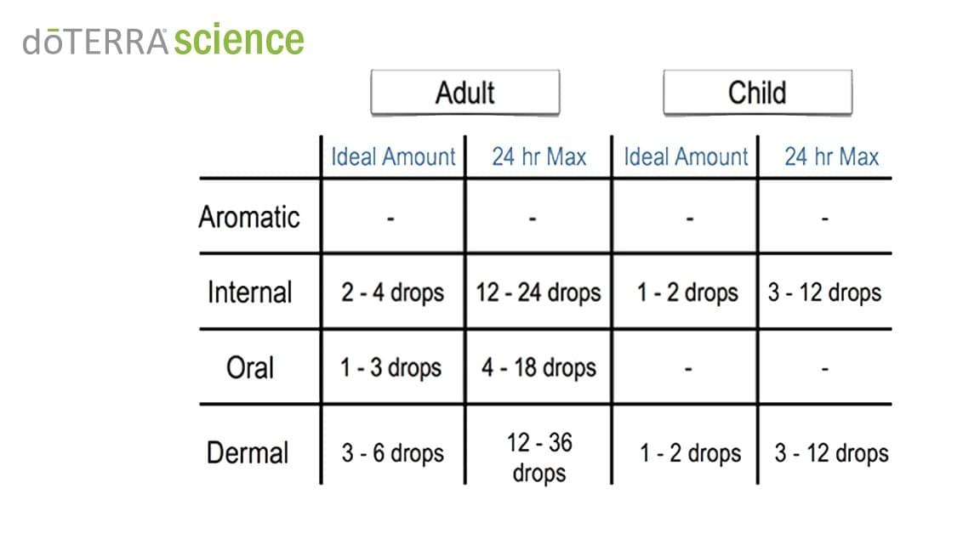Click Dermal row's Child "3 - 12 drops" cell
Viewport: 980px width, 551px height.
831,452
